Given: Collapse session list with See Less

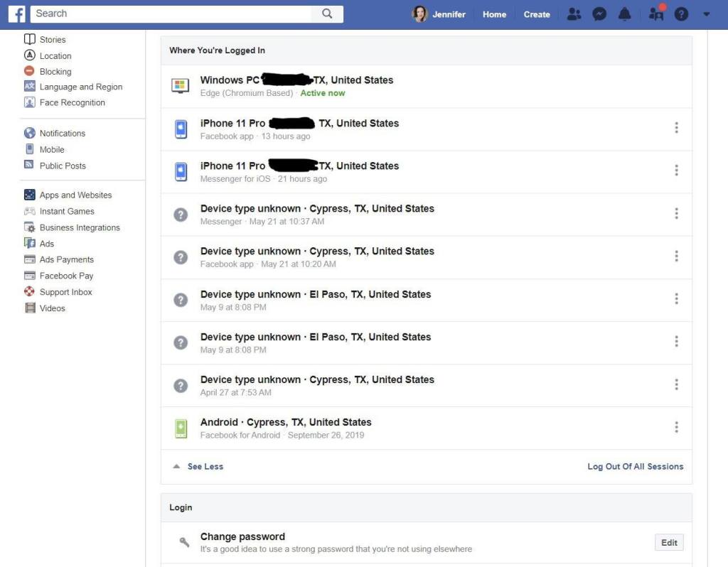Looking at the screenshot, I should tap(205, 467).
